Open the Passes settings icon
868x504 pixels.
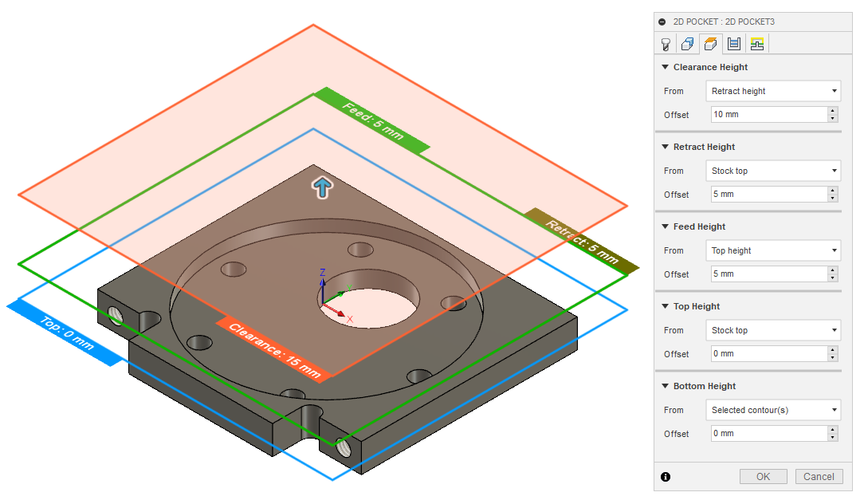[x=733, y=43]
